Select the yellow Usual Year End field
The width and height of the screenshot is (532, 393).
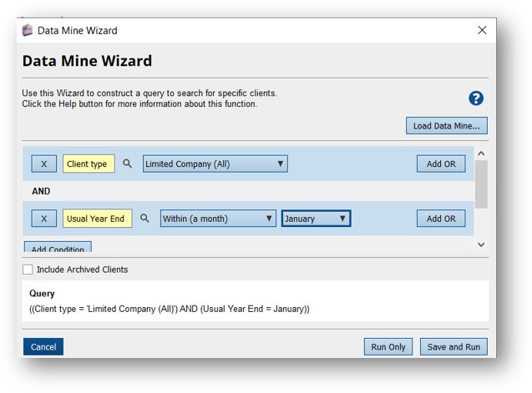click(94, 219)
